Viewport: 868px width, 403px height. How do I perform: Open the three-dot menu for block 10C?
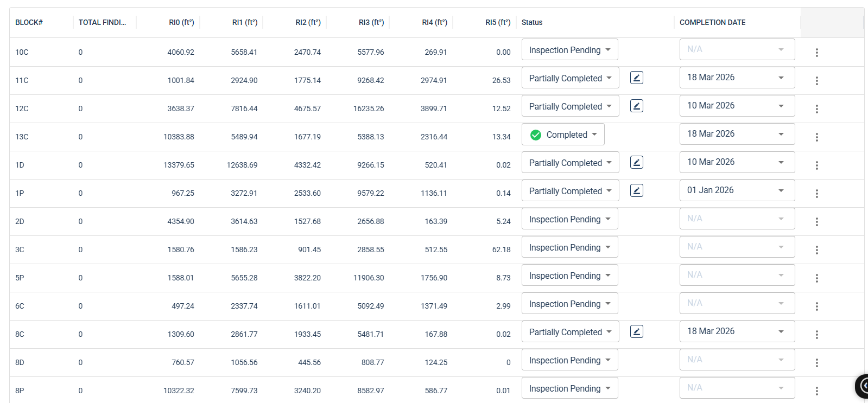pyautogui.click(x=816, y=53)
